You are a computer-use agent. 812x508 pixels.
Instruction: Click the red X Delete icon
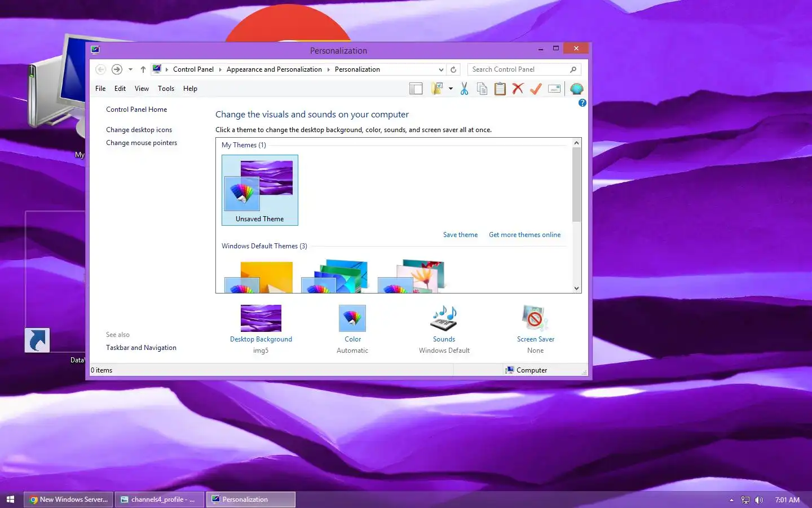point(518,89)
